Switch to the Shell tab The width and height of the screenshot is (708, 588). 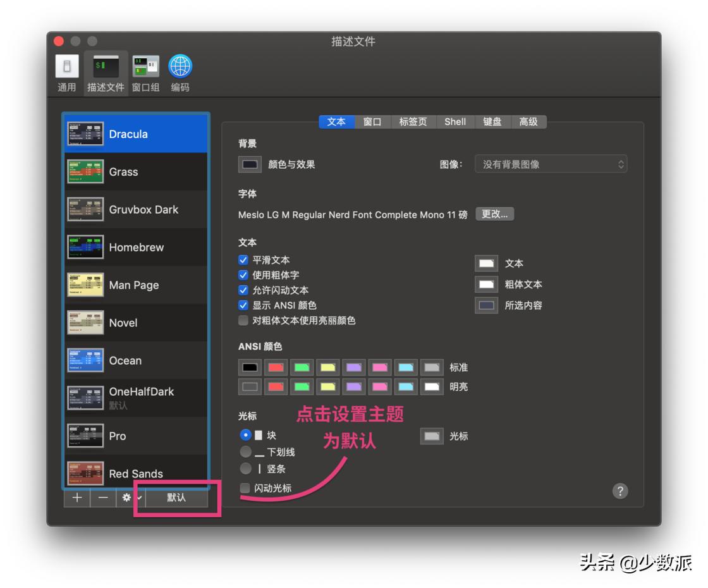click(x=455, y=122)
